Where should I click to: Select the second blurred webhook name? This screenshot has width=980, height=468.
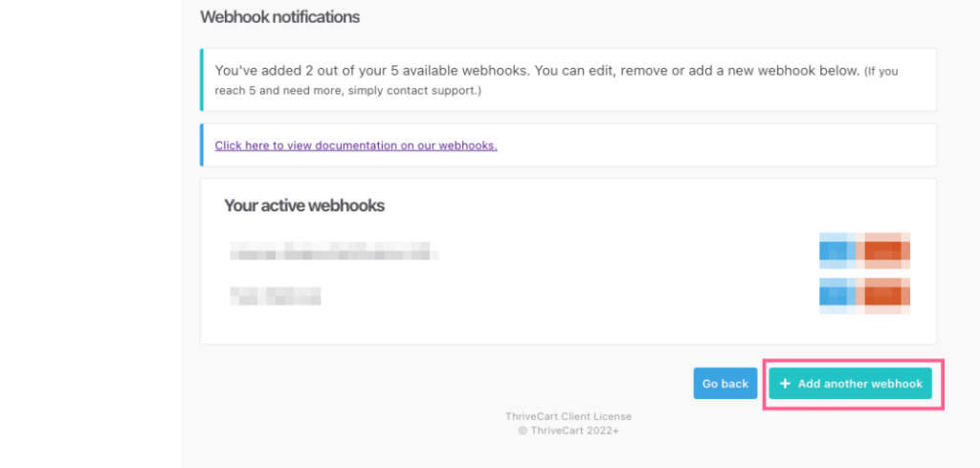pyautogui.click(x=276, y=297)
